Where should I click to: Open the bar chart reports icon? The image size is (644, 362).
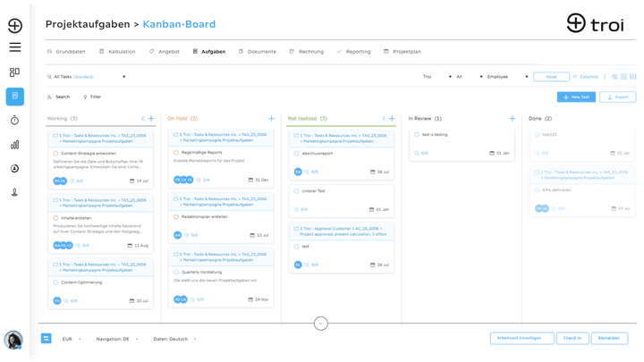[15, 145]
